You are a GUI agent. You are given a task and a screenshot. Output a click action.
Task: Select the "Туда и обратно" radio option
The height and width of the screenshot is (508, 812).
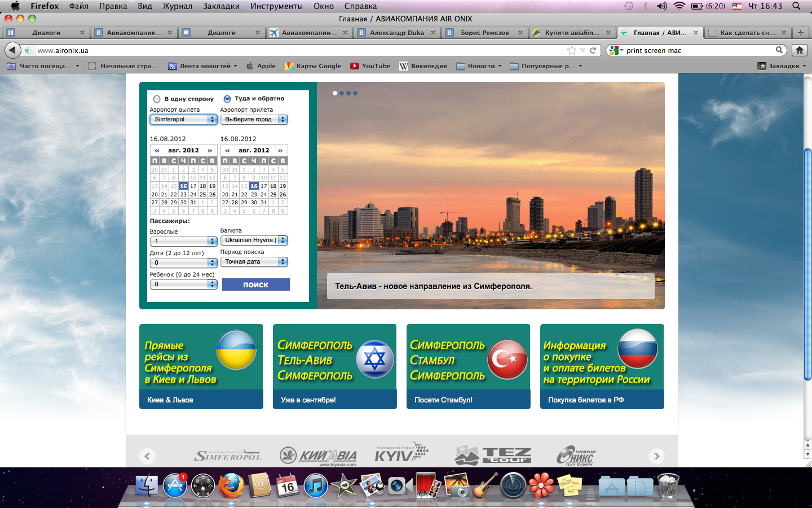[x=227, y=99]
